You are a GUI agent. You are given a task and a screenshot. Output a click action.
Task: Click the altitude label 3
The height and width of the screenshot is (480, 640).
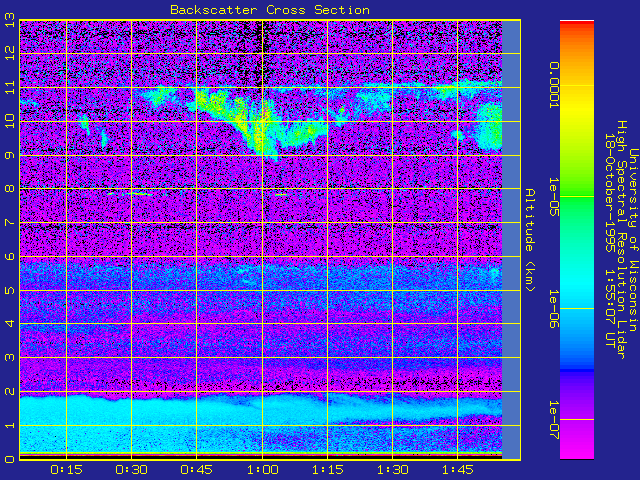[9, 357]
